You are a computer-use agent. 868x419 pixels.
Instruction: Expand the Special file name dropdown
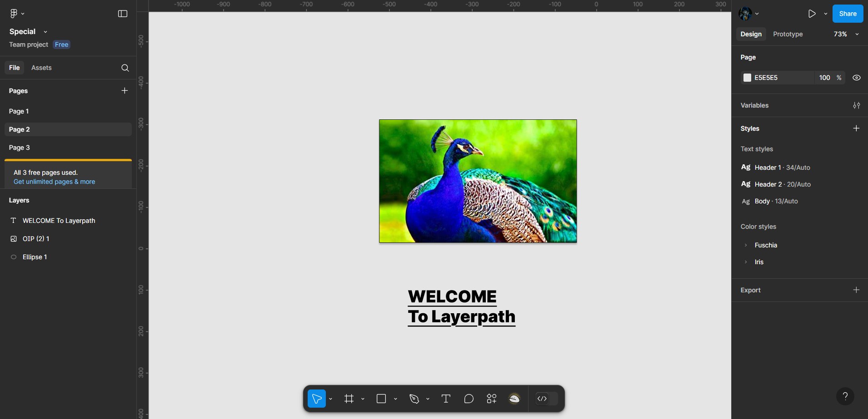click(45, 32)
